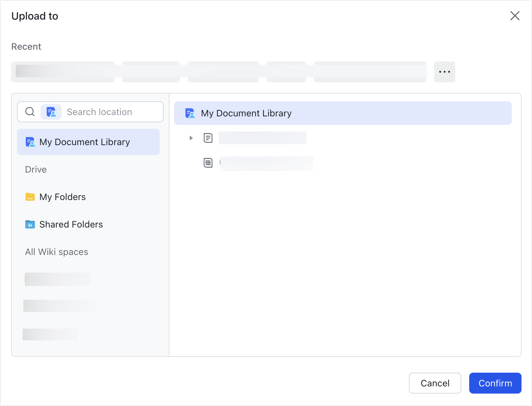Confirm the upload destination
Viewport: 532px width, 406px height.
pos(495,383)
